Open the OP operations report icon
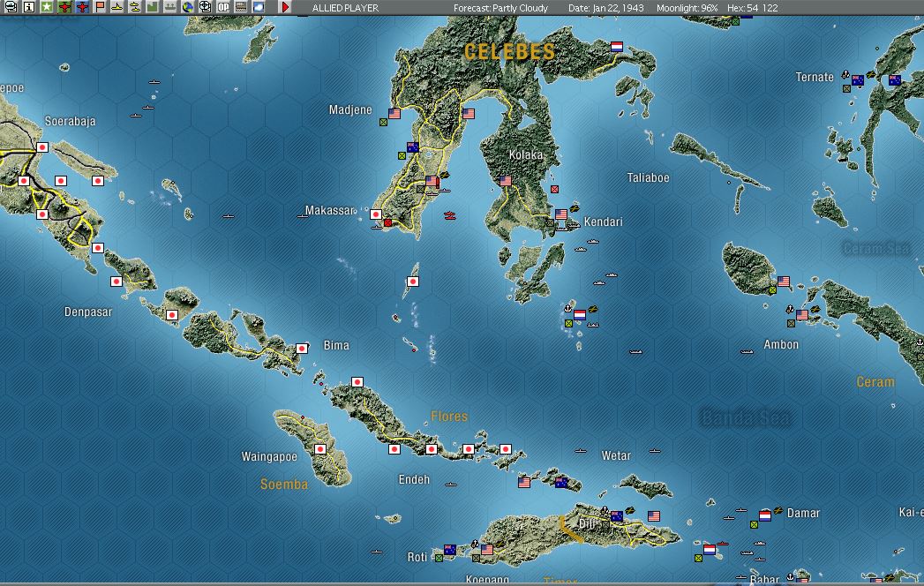 (x=222, y=7)
